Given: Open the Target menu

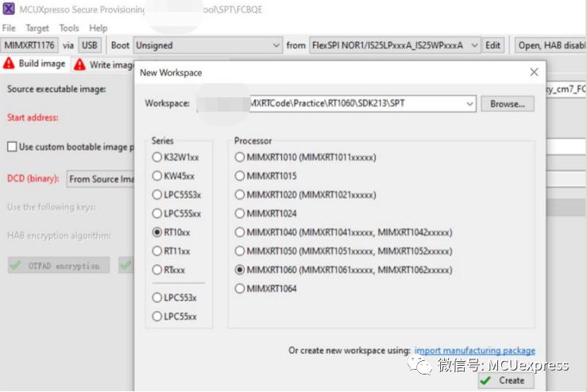Looking at the screenshot, I should (37, 28).
